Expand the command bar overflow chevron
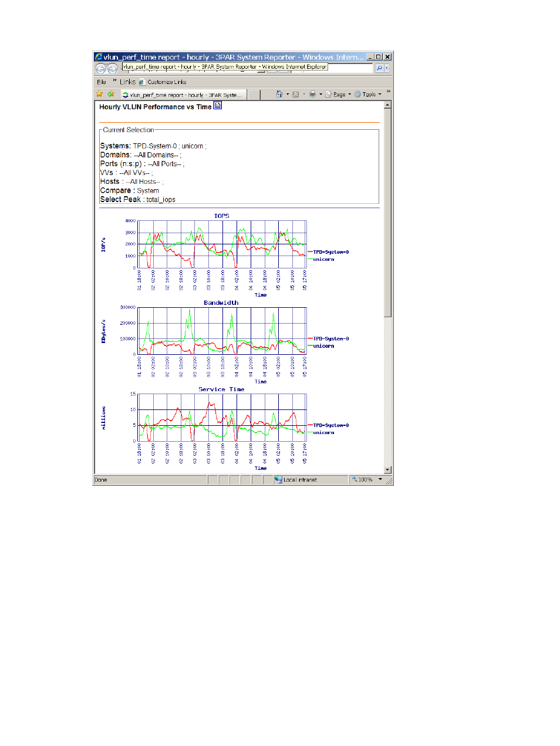The image size is (560, 746). (389, 92)
